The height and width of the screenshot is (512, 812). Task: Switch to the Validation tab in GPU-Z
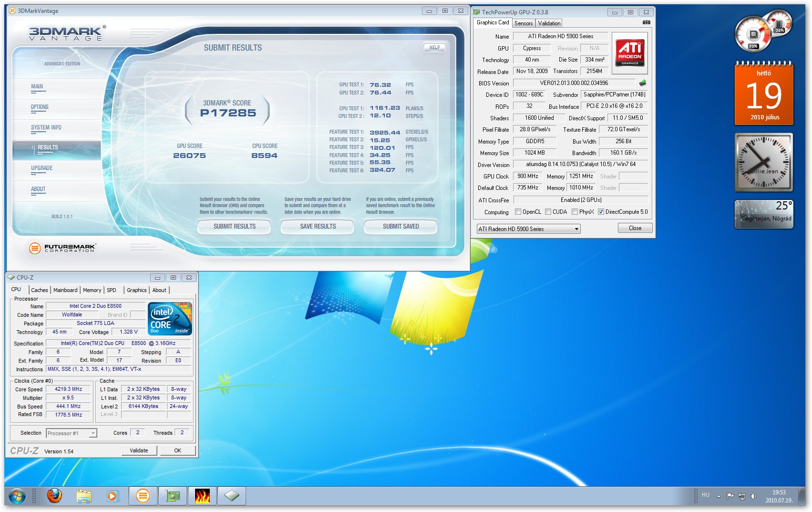pyautogui.click(x=549, y=23)
